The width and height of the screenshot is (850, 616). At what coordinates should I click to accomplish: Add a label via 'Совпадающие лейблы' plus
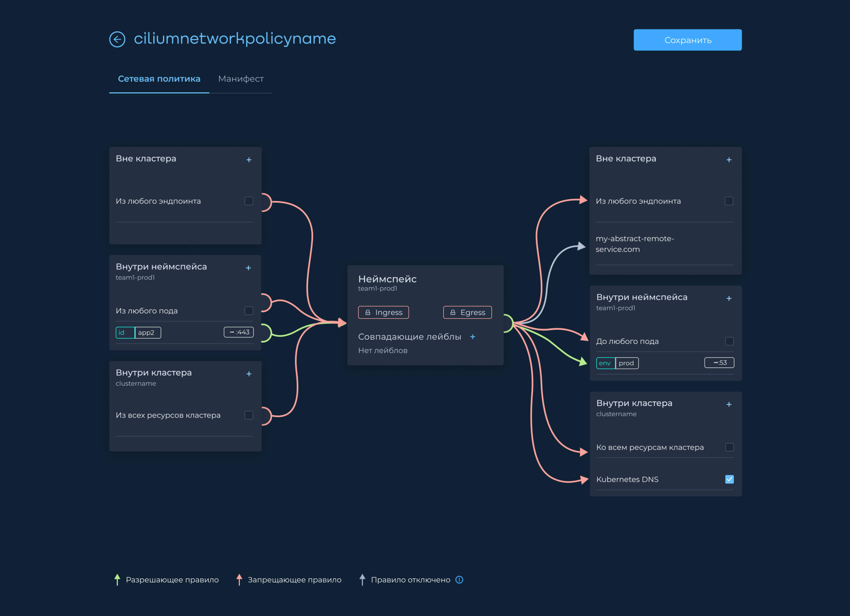click(x=473, y=337)
